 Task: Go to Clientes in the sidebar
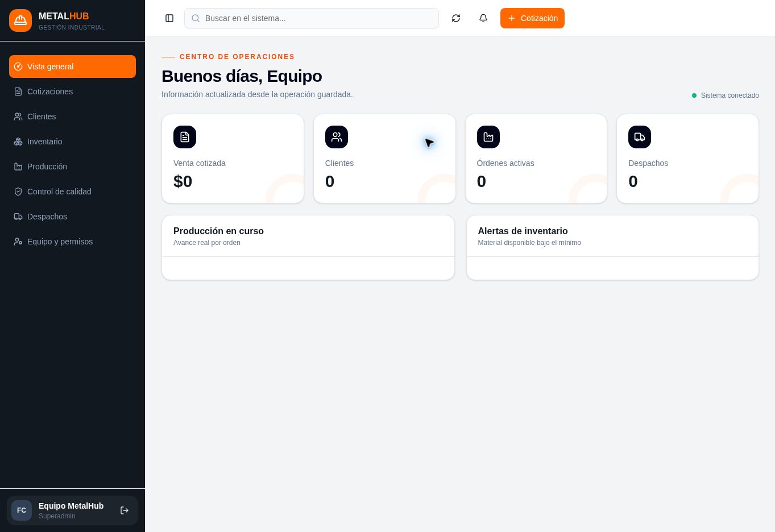72,117
